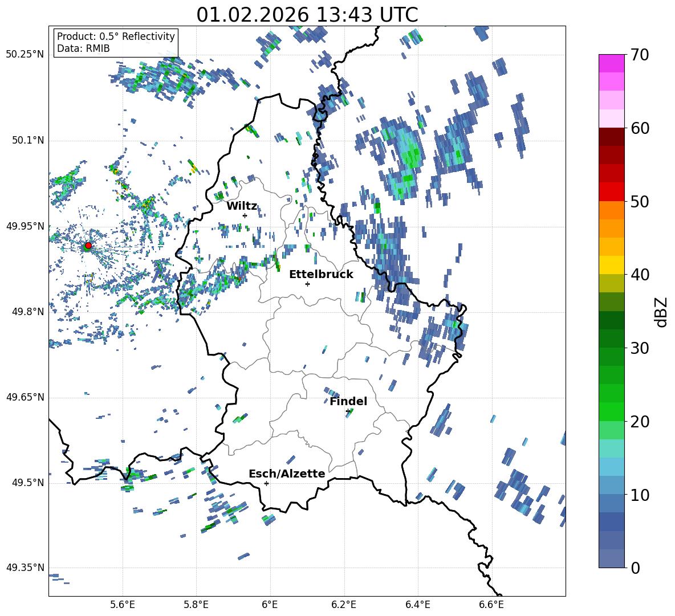Click the Findel city label
The height and width of the screenshot is (616, 675).
pyautogui.click(x=348, y=401)
